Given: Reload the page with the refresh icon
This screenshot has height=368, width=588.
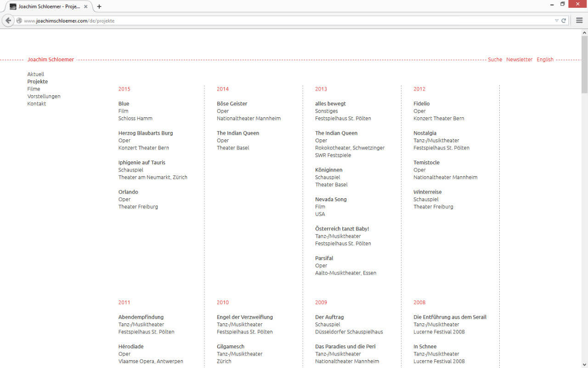Looking at the screenshot, I should [564, 21].
